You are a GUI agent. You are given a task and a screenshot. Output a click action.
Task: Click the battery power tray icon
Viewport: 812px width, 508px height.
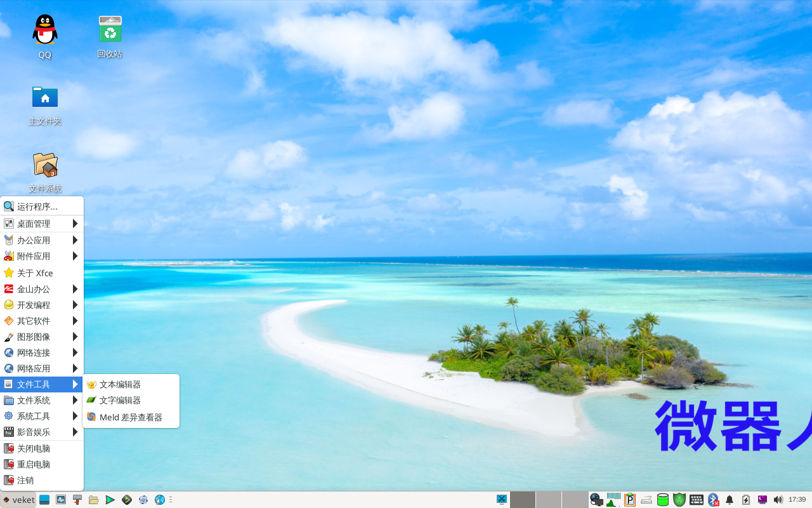click(746, 500)
